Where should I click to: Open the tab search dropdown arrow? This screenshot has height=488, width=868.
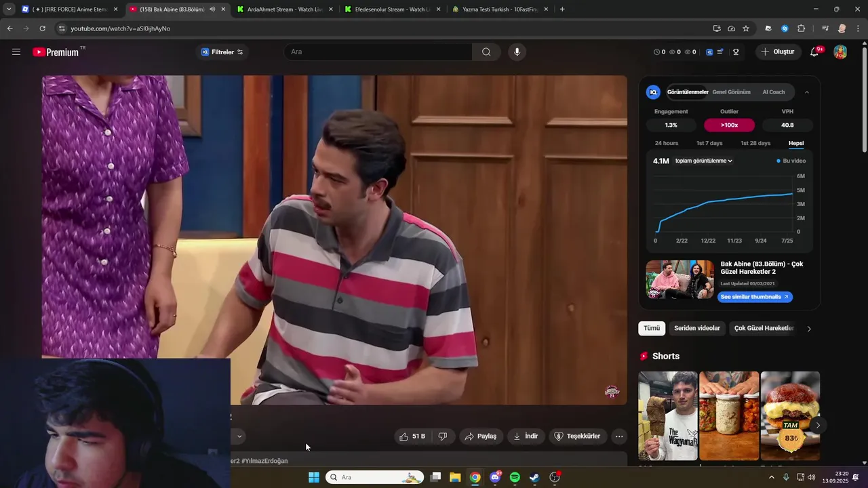pyautogui.click(x=9, y=9)
